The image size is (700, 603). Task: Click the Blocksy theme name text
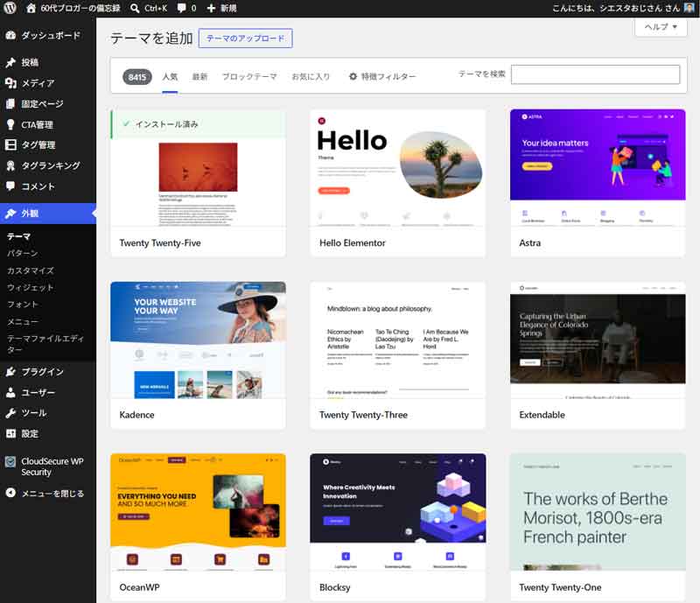coord(335,587)
